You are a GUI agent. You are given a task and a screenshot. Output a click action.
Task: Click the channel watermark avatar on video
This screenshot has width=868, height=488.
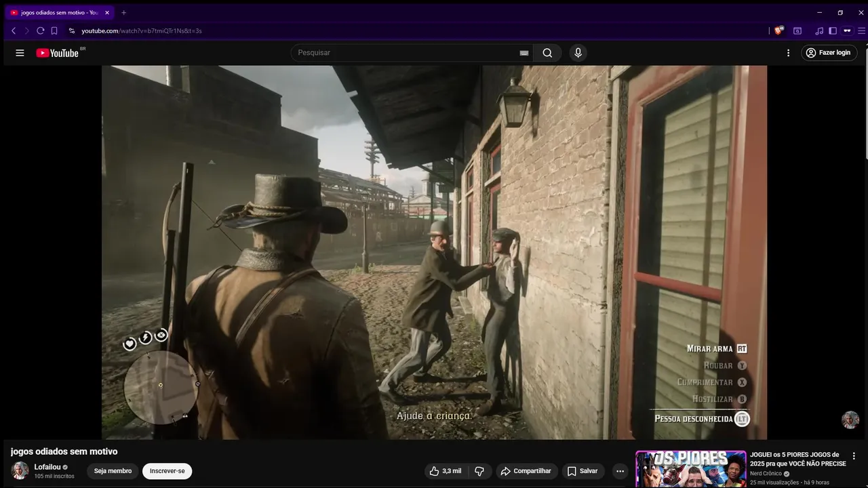850,420
